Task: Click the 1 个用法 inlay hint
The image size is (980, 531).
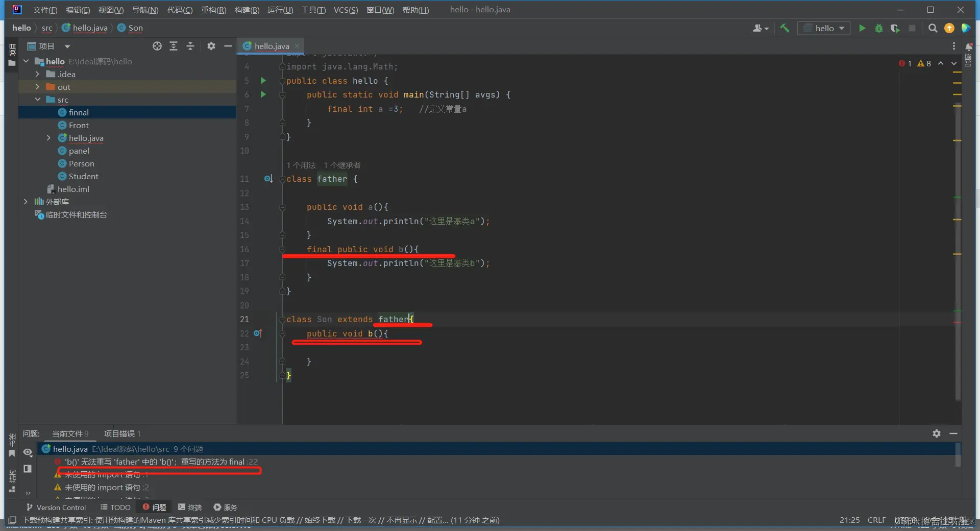Action: tap(301, 165)
